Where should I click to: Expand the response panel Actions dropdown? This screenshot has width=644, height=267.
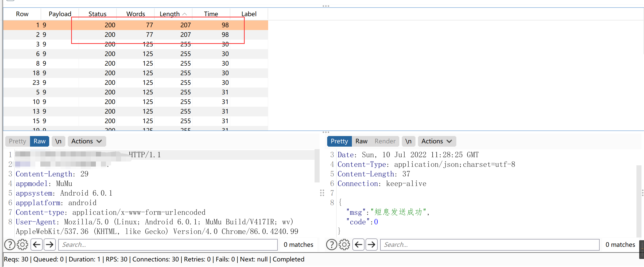[436, 141]
